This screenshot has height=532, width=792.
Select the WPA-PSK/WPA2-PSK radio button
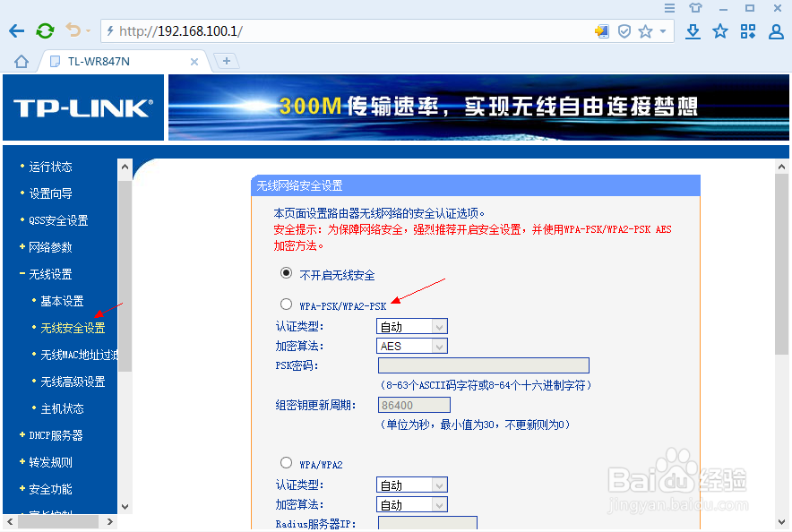[x=287, y=305]
